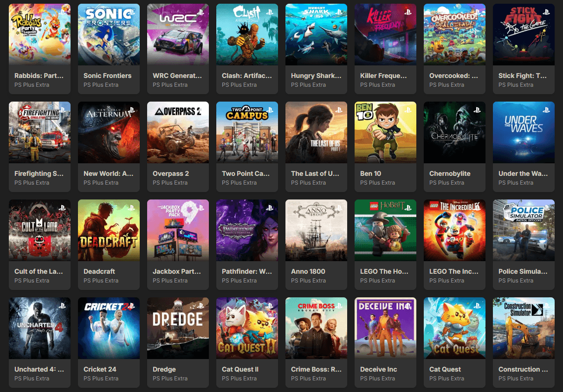Image resolution: width=563 pixels, height=392 pixels.
Task: Select the Cat Quest II game cover
Action: tap(247, 328)
